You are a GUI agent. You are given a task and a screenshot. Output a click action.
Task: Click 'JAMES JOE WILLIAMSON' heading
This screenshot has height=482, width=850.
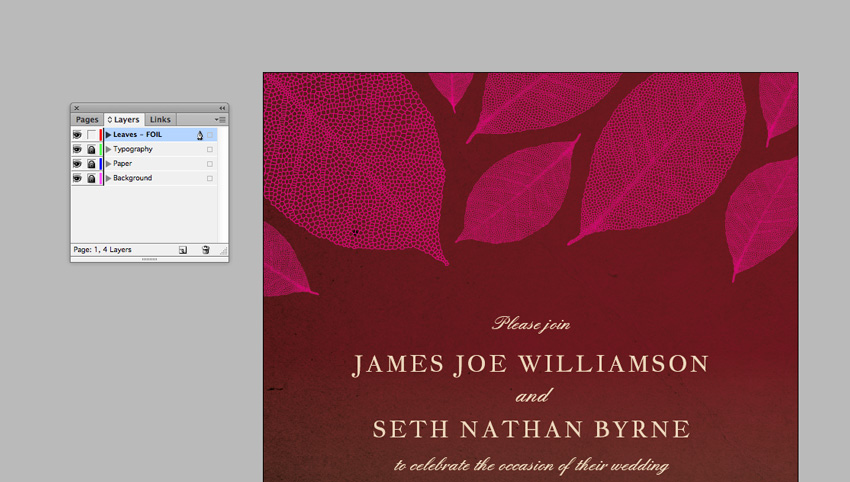[x=531, y=364]
